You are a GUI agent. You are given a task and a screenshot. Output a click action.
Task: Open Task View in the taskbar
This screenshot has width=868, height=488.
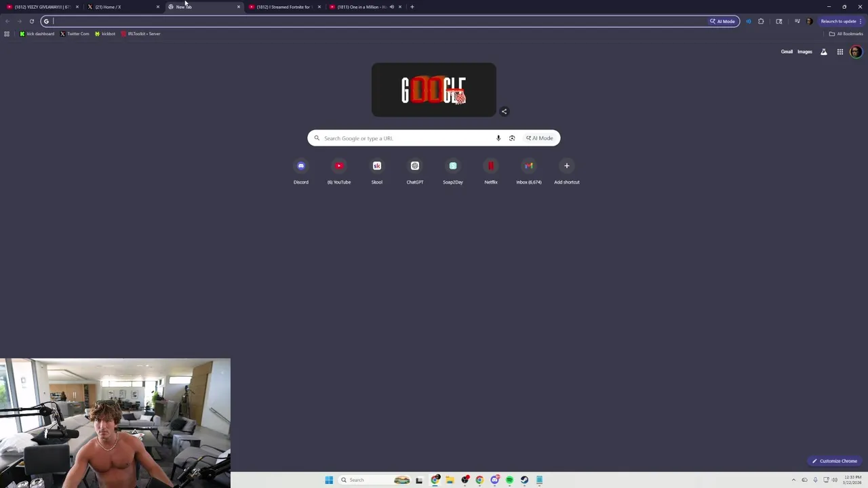point(419,480)
